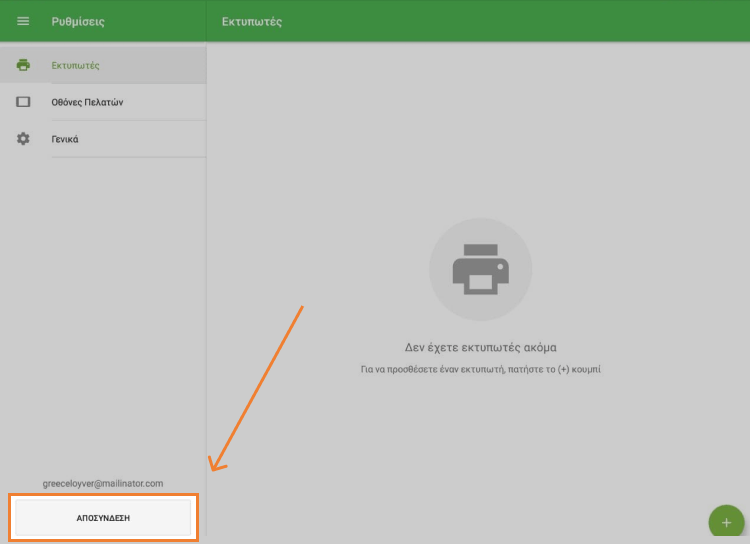Click the hint text about the (+) button
The image size is (750, 545).
(480, 369)
